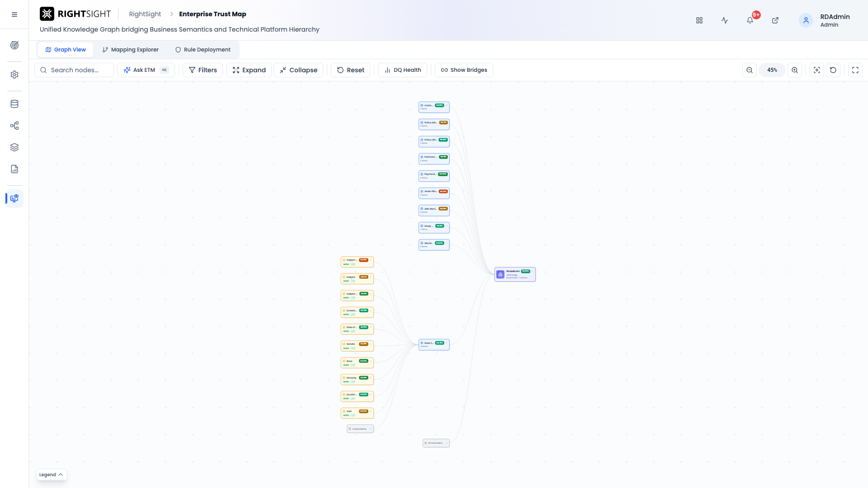This screenshot has height=488, width=868.
Task: Switch to Rule Deployment tab
Action: (x=203, y=50)
